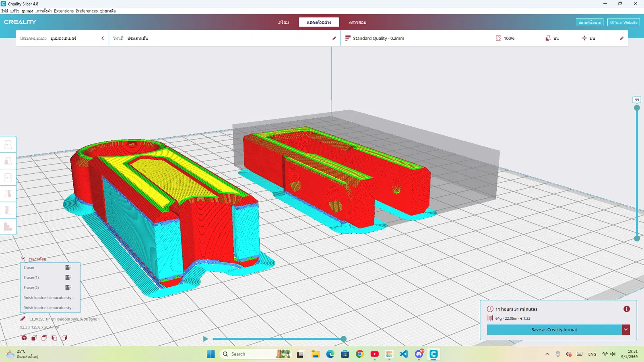This screenshot has height=362, width=644.
Task: Click the layer number 99 field
Action: pos(637,100)
